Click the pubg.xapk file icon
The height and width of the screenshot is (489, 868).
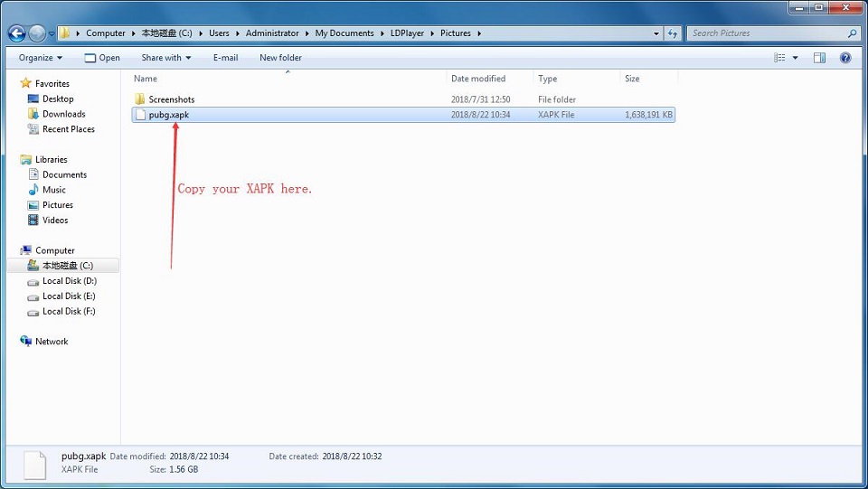pyautogui.click(x=141, y=115)
